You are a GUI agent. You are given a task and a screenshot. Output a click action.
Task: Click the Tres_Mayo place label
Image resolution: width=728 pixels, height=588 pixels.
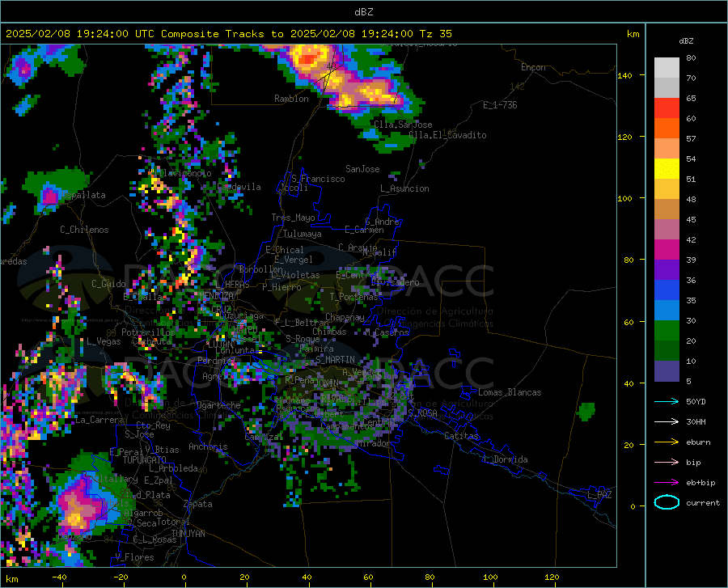click(x=293, y=218)
